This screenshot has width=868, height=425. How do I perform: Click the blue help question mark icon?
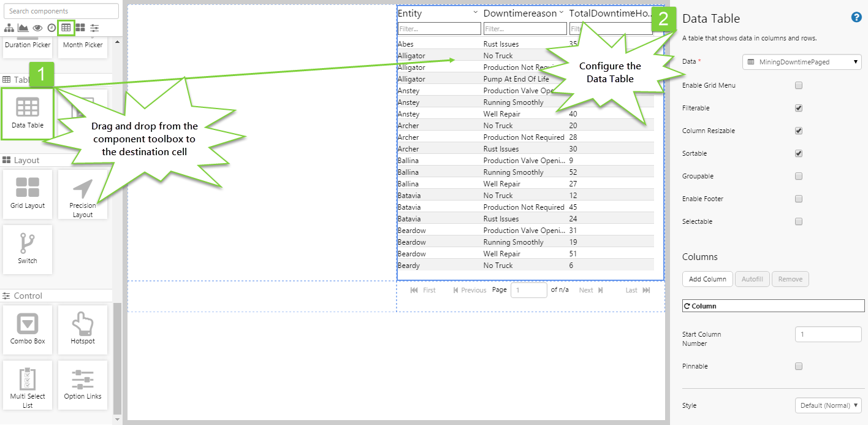(x=856, y=17)
